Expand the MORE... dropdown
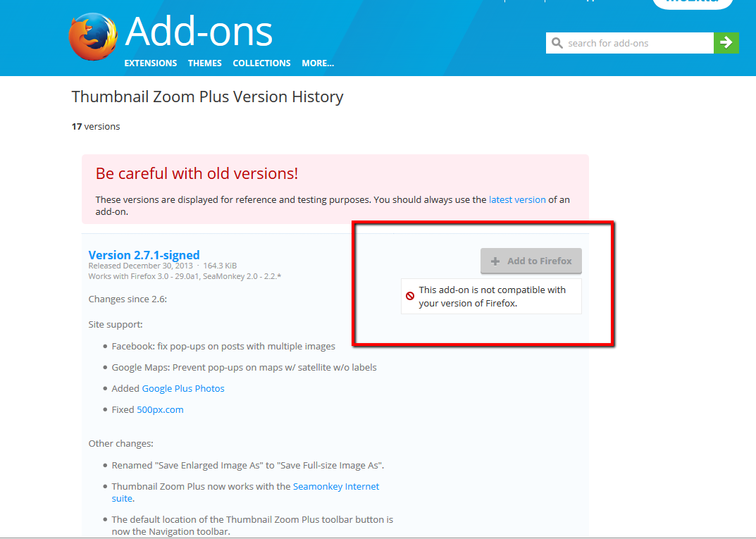 coord(318,63)
